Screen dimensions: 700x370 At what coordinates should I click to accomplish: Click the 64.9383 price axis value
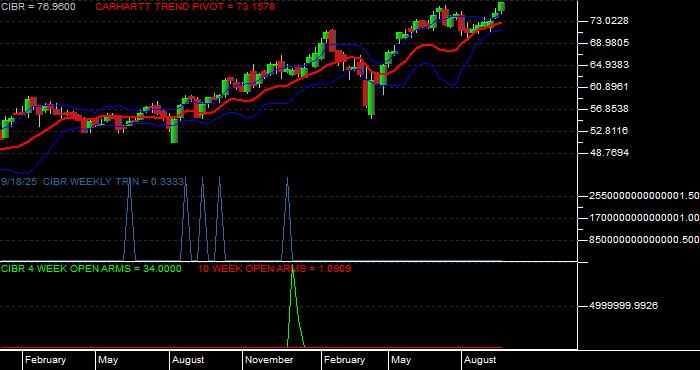pos(610,65)
